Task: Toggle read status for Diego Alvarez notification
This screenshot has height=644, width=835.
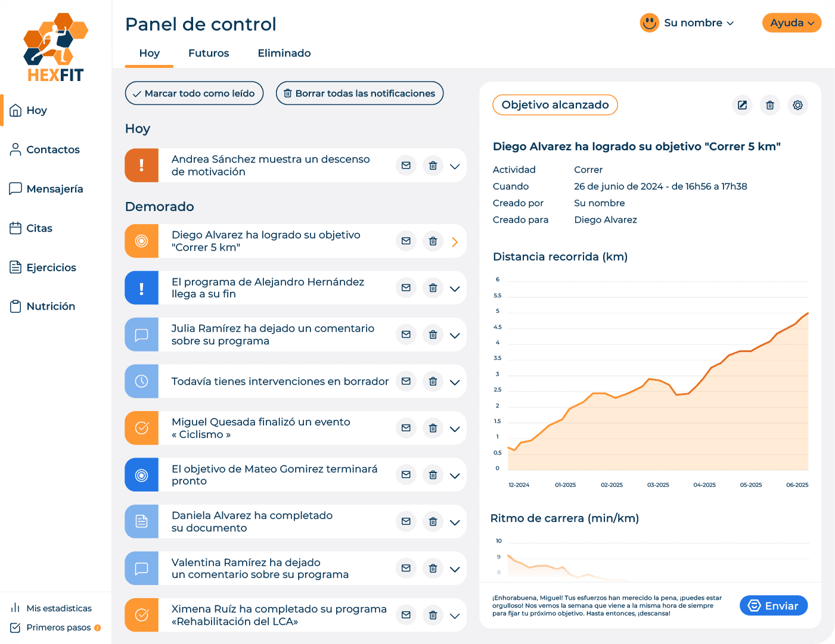Action: point(406,241)
